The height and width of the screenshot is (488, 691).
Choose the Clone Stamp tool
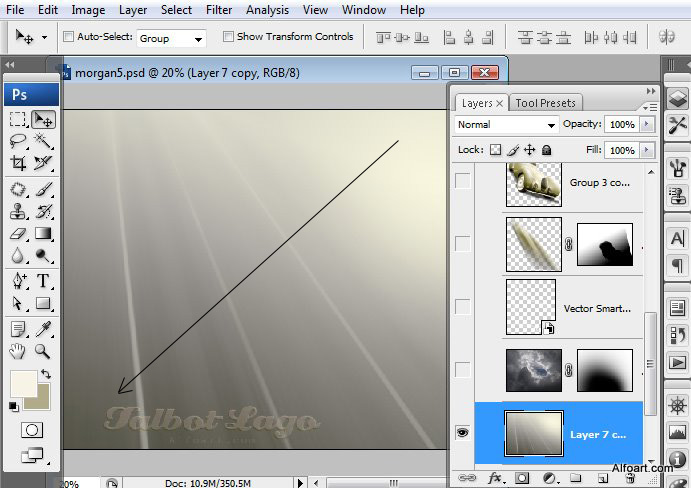(18, 211)
